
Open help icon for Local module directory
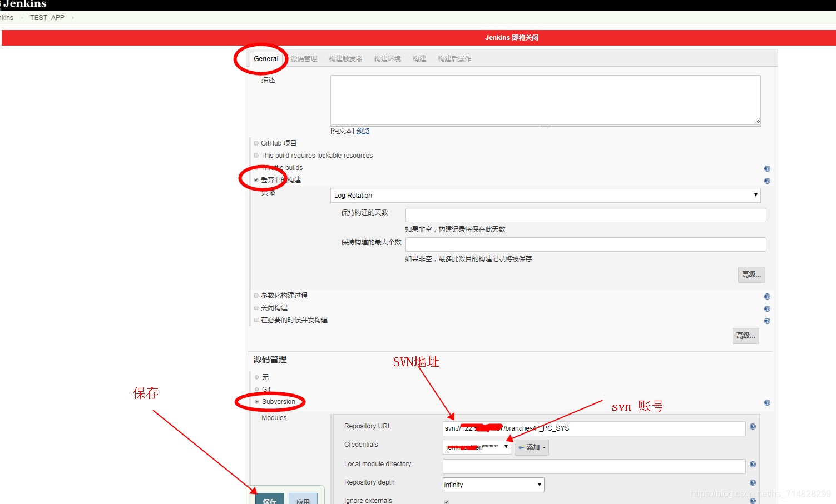[753, 464]
